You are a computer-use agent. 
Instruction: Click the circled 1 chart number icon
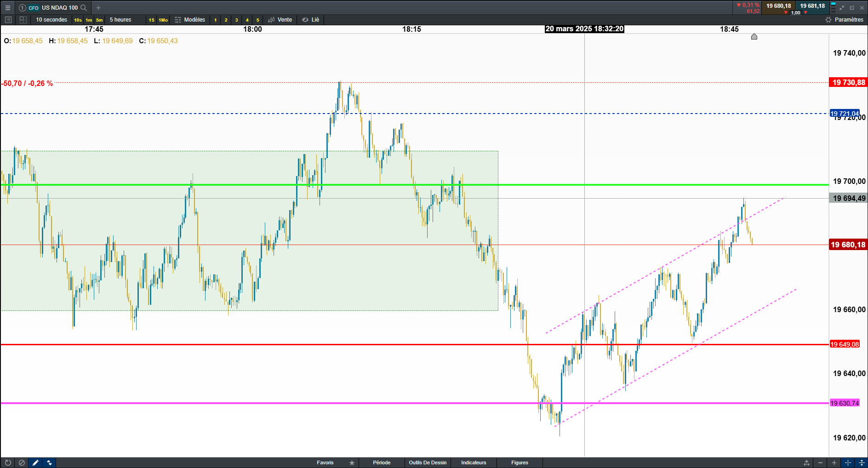click(22, 8)
